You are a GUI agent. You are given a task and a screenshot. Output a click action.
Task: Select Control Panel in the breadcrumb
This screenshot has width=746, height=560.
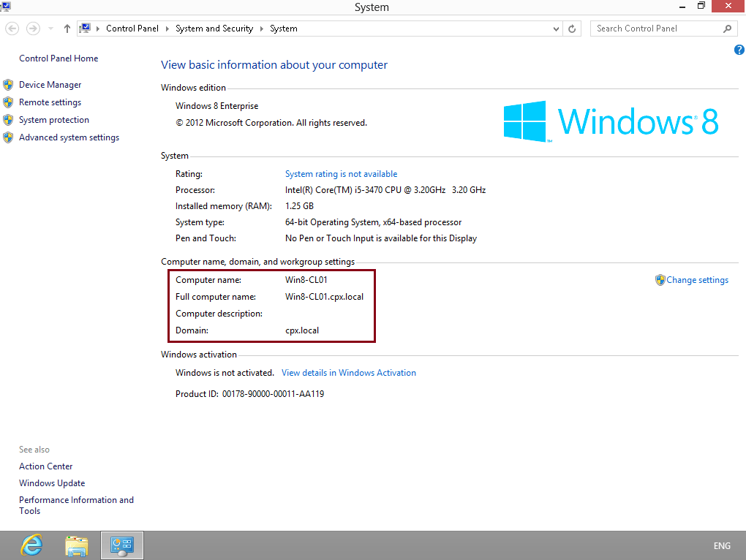132,29
